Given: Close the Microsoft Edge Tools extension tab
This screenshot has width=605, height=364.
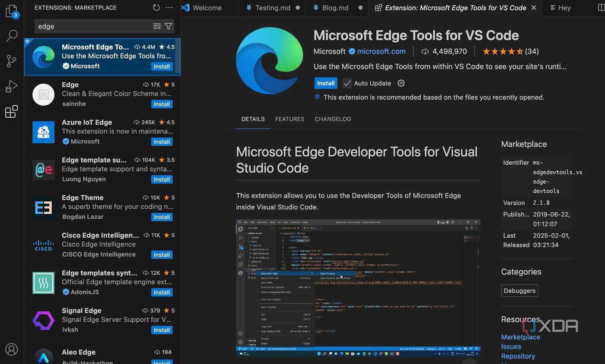Looking at the screenshot, I should (534, 8).
